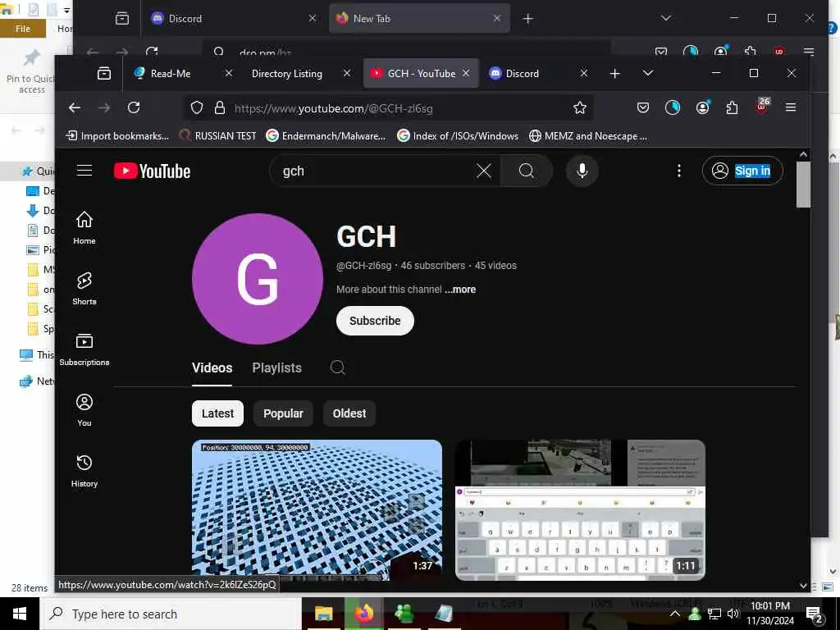
Task: Click Type here to search taskbar box
Action: (171, 614)
